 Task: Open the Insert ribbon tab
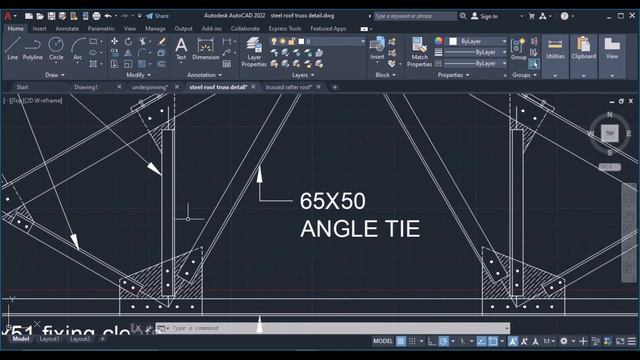coord(40,29)
